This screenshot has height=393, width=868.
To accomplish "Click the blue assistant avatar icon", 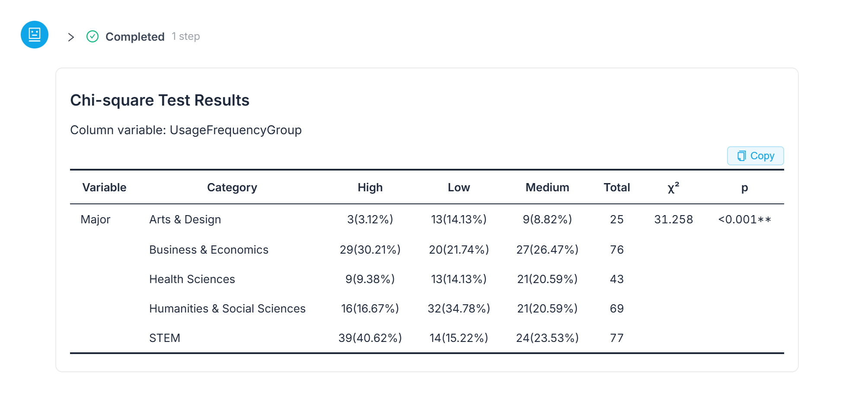I will click(x=35, y=35).
